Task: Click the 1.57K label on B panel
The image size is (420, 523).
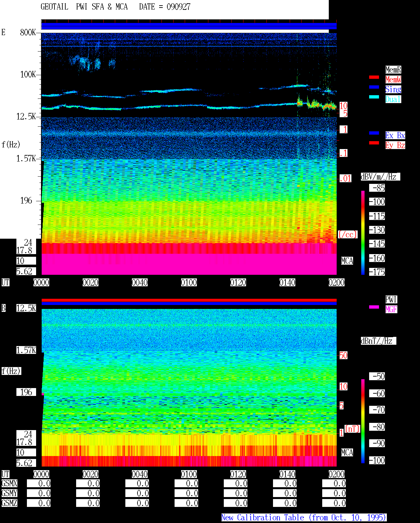Action: pyautogui.click(x=26, y=350)
